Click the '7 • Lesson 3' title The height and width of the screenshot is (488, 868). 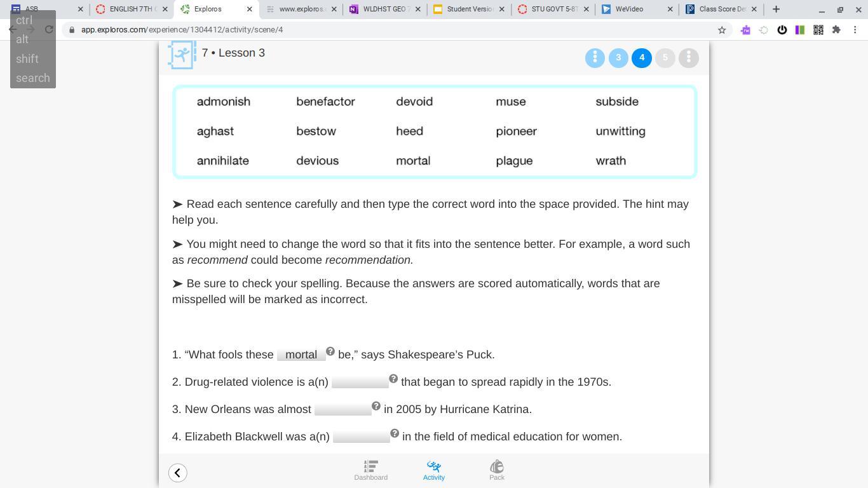233,53
